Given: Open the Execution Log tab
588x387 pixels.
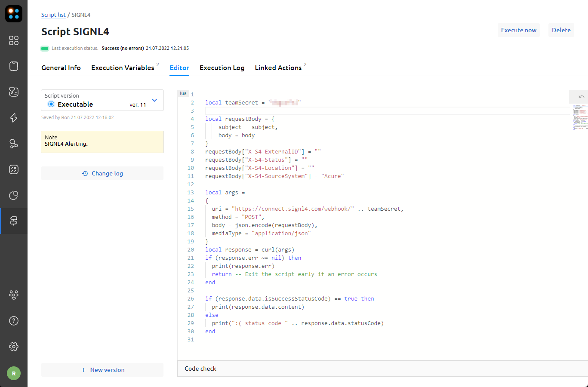Looking at the screenshot, I should pos(222,68).
